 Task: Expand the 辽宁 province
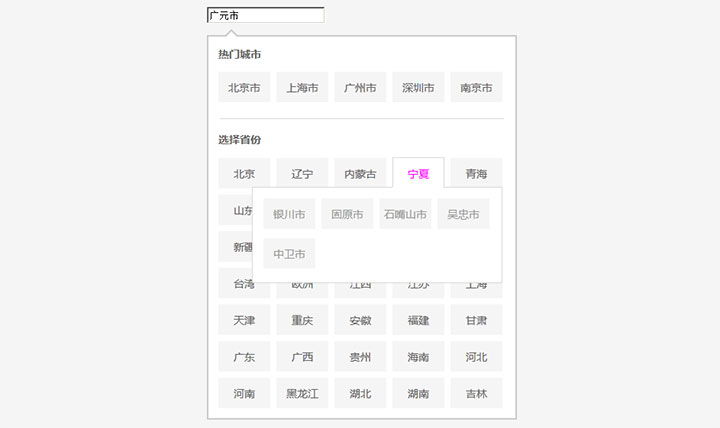click(302, 174)
